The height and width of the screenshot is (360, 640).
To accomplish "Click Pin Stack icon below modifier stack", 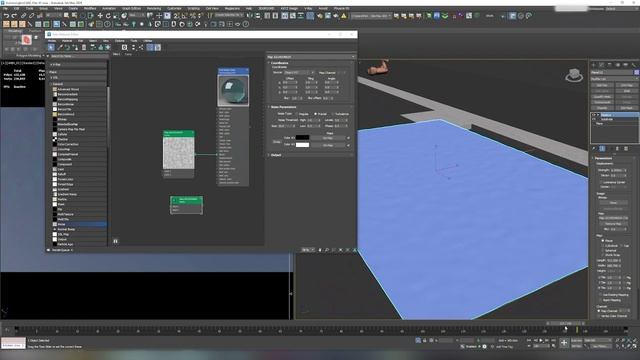I will pos(594,149).
